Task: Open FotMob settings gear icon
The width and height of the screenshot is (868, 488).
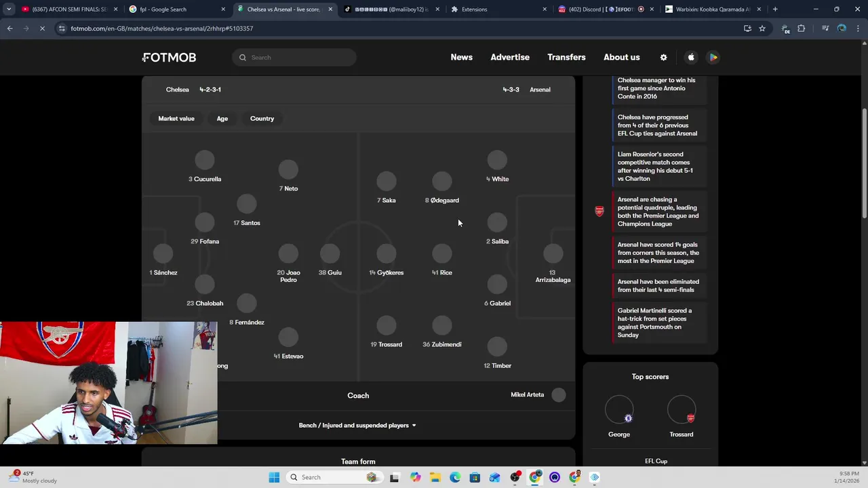Action: [x=663, y=58]
